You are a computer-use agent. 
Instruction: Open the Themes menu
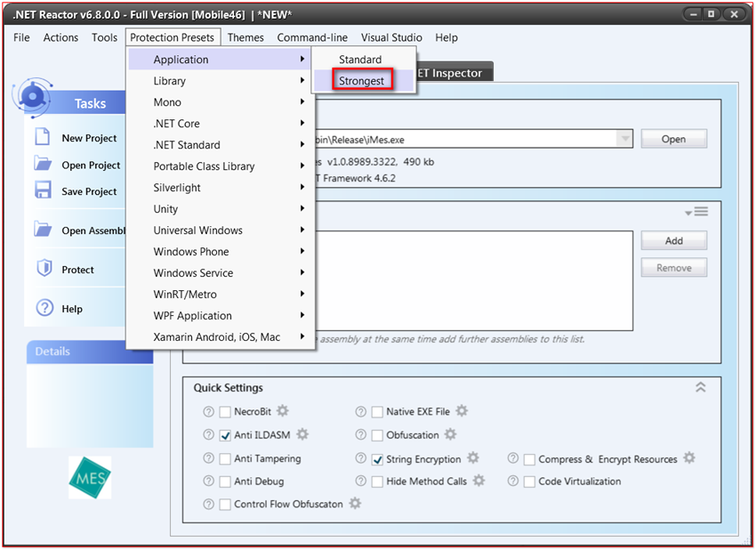245,37
